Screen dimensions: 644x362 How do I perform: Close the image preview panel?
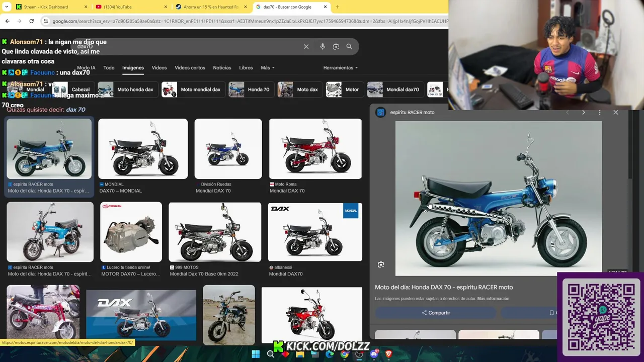point(615,112)
